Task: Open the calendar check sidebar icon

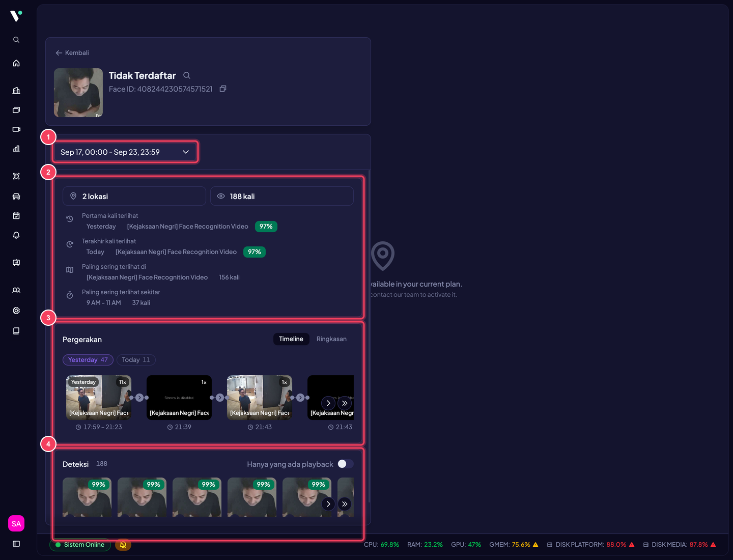Action: pos(16,216)
